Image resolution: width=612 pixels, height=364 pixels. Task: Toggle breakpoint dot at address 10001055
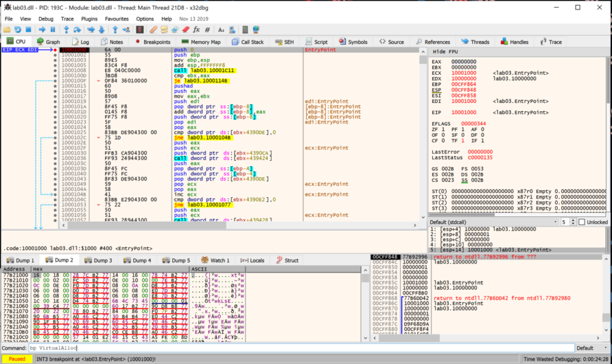pyautogui.click(x=55, y=210)
